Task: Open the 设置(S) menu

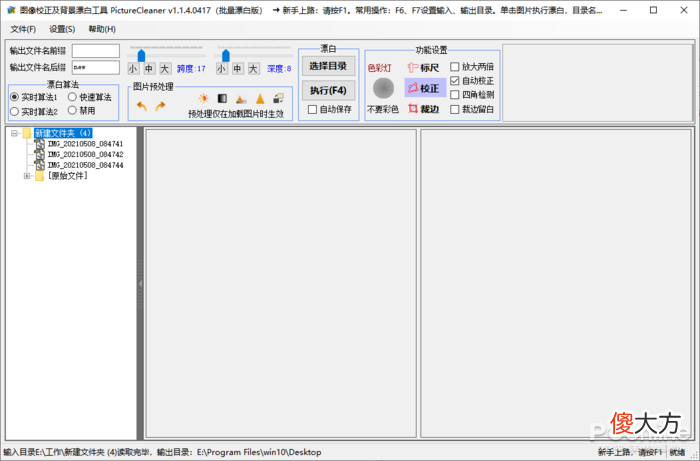Action: tap(62, 29)
